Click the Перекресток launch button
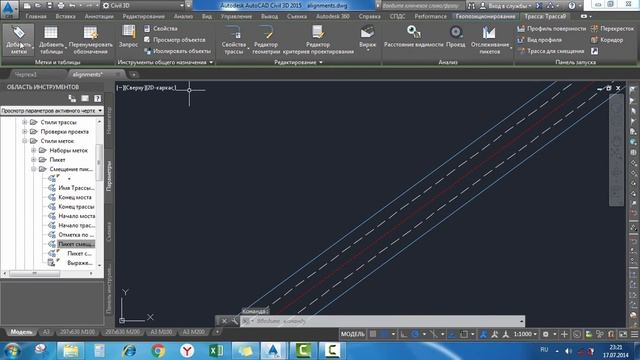This screenshot has width=640, height=360. tap(612, 29)
